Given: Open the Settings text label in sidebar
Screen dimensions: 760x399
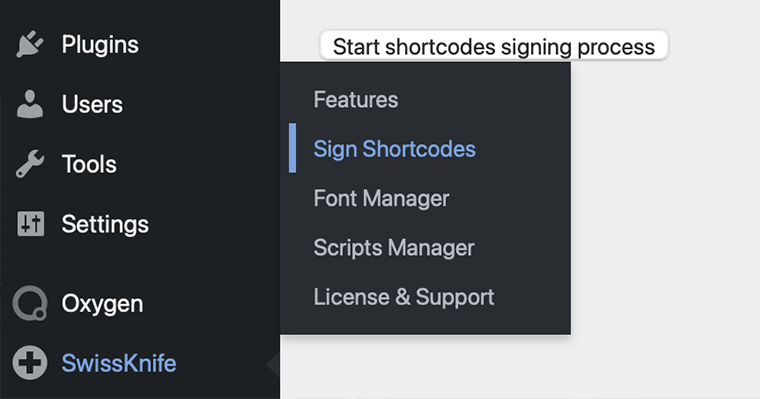Looking at the screenshot, I should tap(105, 224).
